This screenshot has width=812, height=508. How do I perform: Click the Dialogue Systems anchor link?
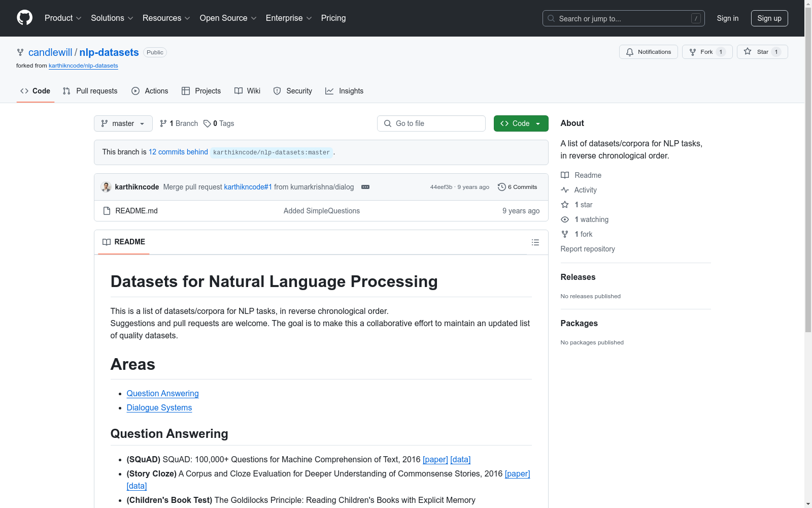pos(159,407)
